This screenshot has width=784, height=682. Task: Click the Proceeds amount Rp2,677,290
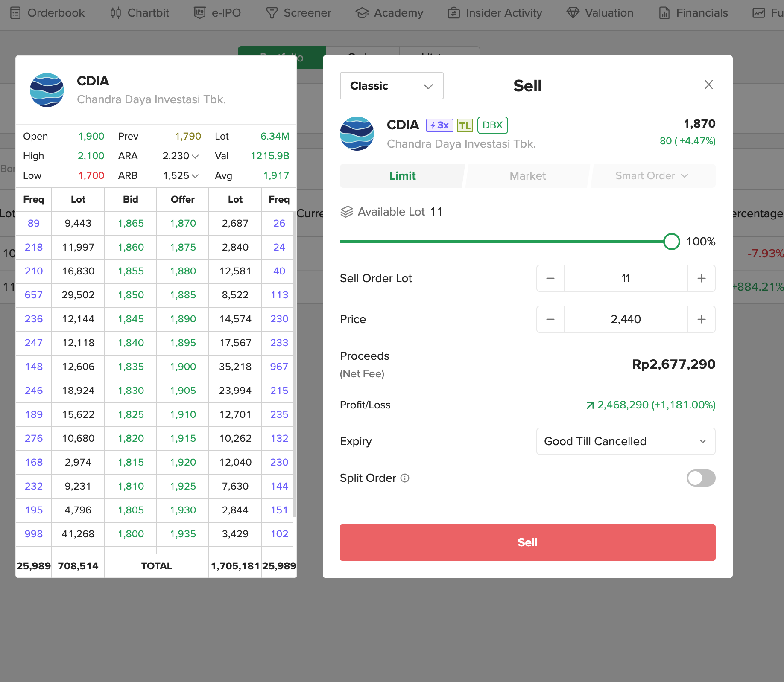674,364
